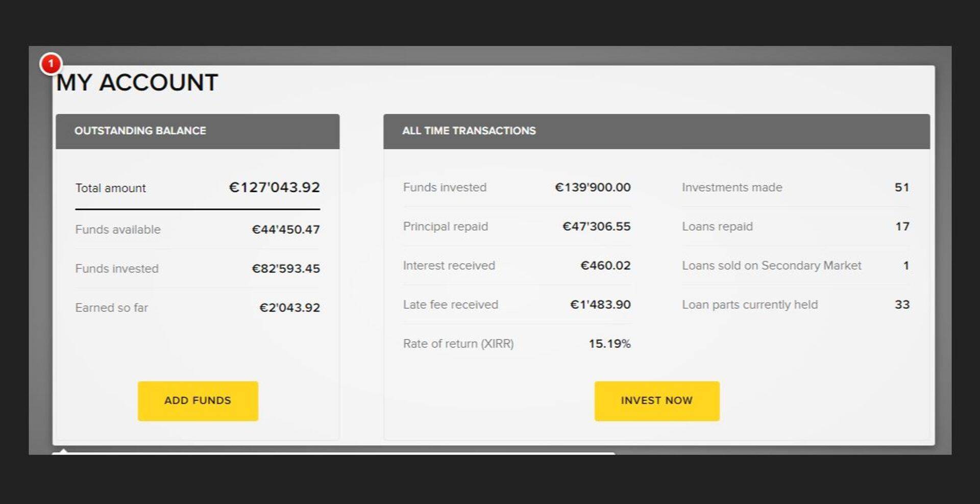The image size is (980, 504).
Task: Click the Loans repaid count 17
Action: 902,226
